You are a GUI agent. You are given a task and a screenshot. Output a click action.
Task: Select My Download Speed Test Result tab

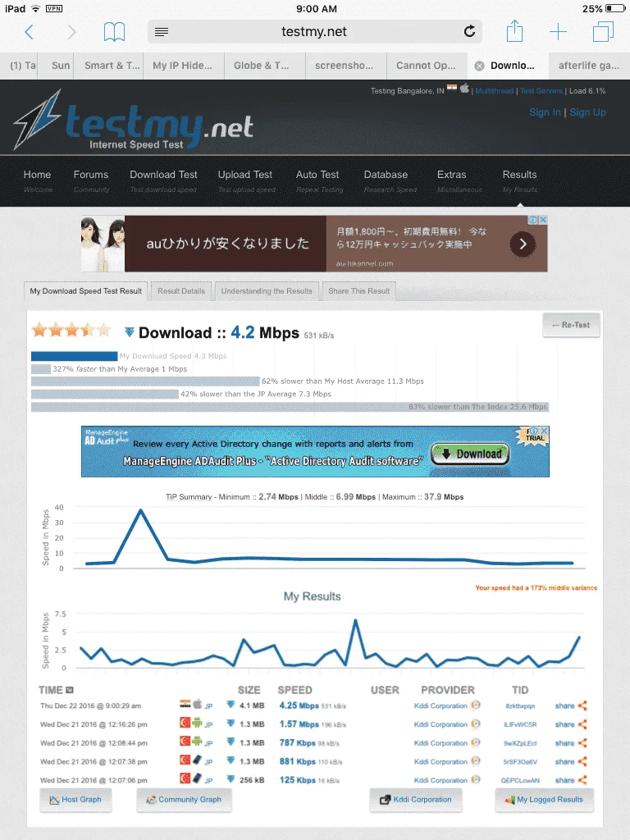[85, 291]
